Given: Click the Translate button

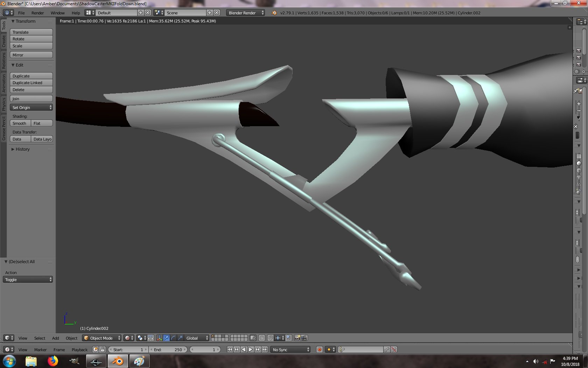Looking at the screenshot, I should coord(31,32).
